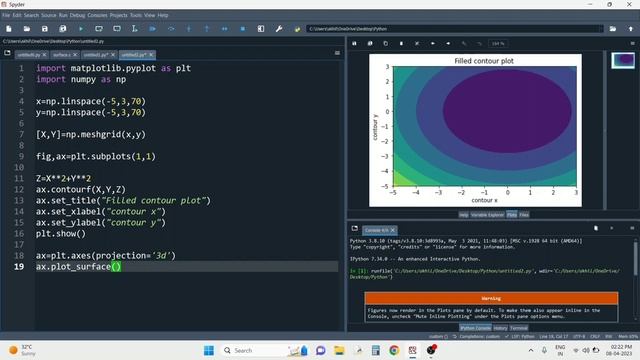Switch to the Terminal tab
This screenshot has height=360, width=640.
pyautogui.click(x=519, y=328)
